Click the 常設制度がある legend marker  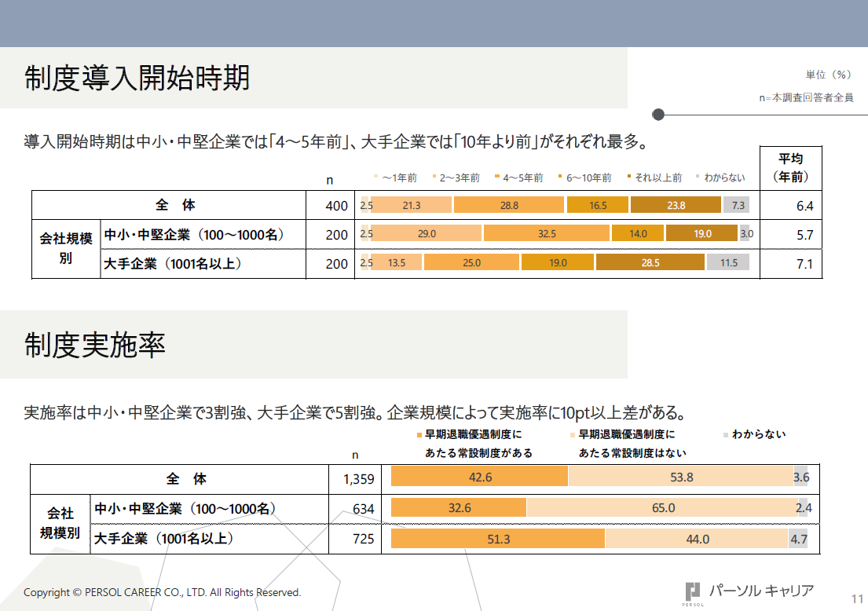point(419,434)
